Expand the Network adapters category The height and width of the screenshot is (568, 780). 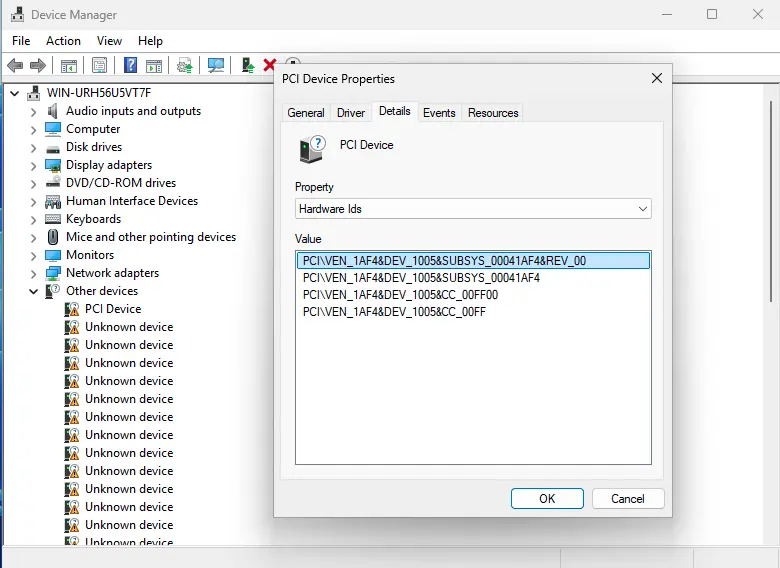33,273
